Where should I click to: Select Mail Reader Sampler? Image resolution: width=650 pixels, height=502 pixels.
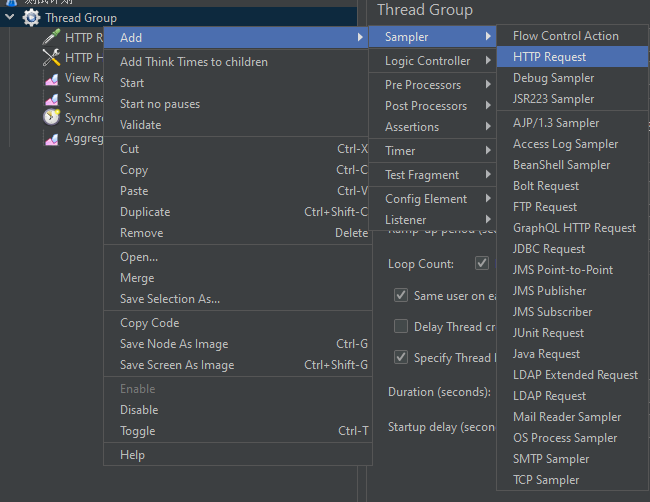(x=572, y=417)
